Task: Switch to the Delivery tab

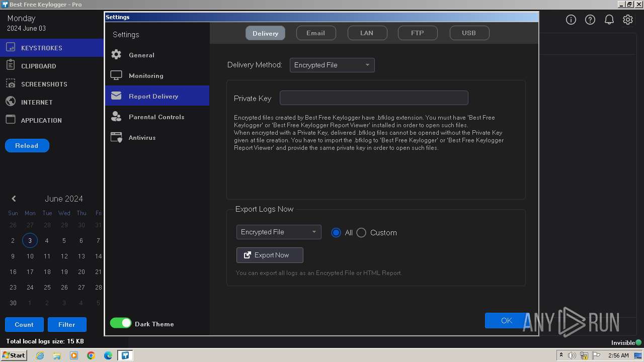Action: pos(265,33)
